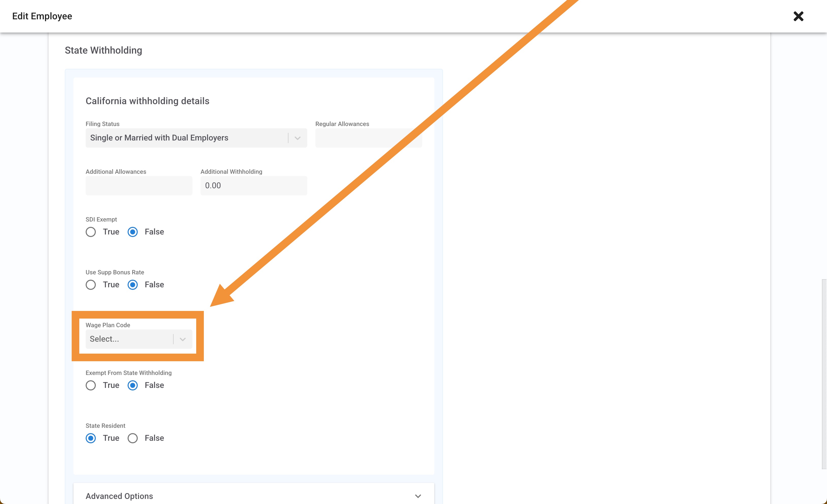Click the Advanced Options collapse chevron
The height and width of the screenshot is (504, 827).
point(418,496)
